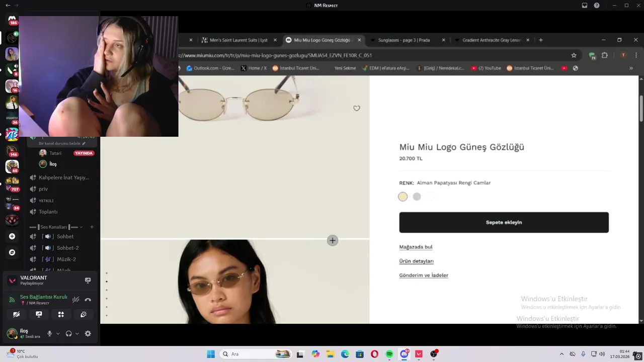Close the Miu Miu Logo Güneş Gözlüğü tab
The height and width of the screenshot is (362, 644).
pos(359,40)
